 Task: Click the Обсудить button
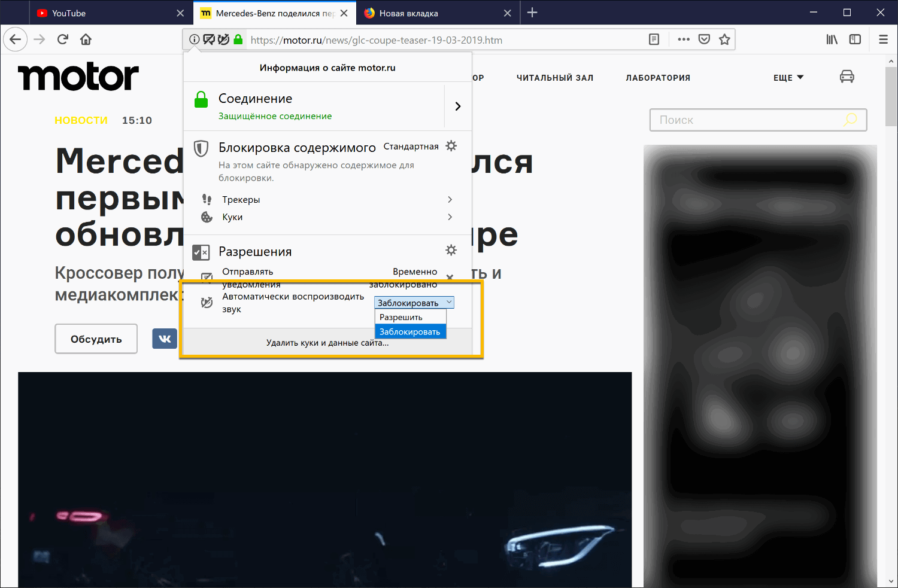[96, 339]
